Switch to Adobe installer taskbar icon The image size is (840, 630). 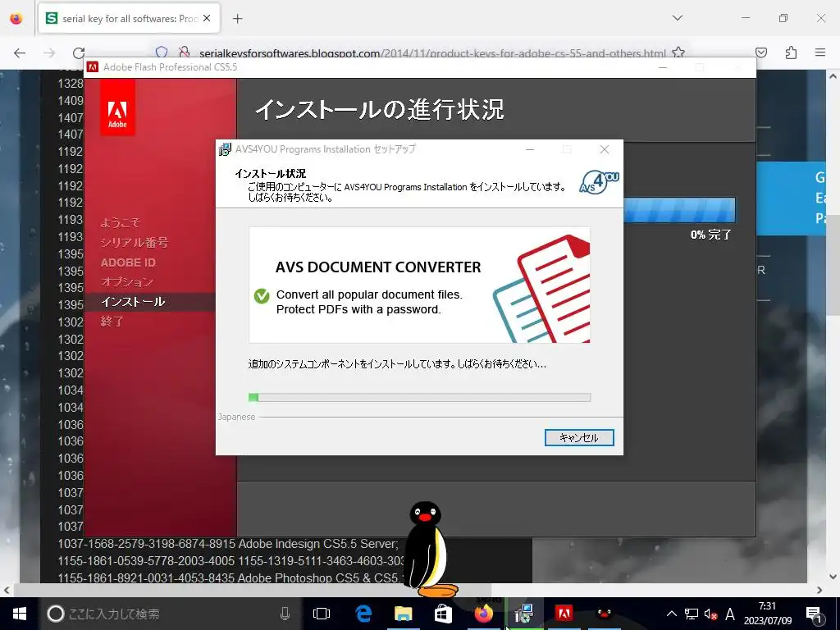coord(564,614)
